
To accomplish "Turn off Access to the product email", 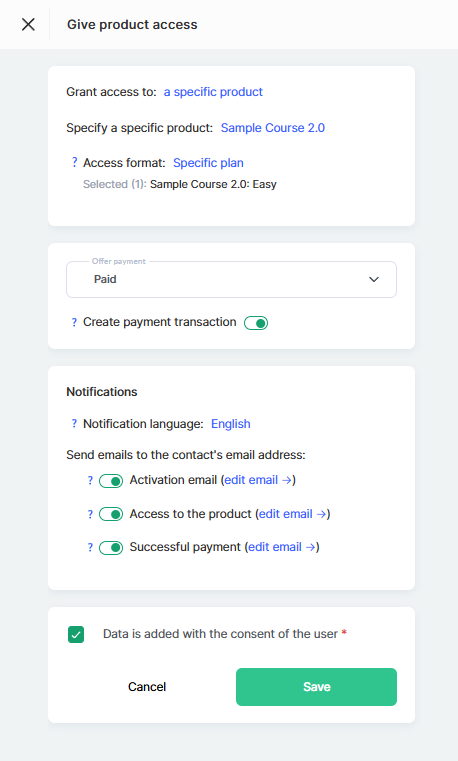I will click(x=111, y=514).
